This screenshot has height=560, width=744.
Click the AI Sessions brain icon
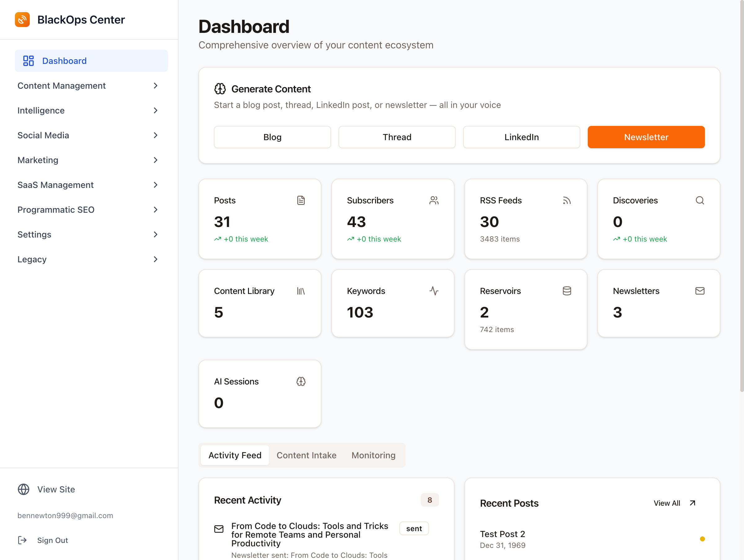[x=301, y=381]
